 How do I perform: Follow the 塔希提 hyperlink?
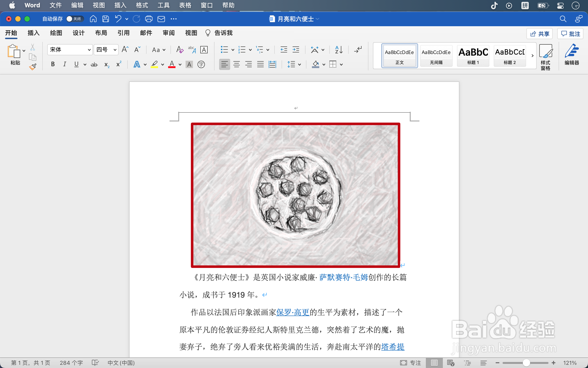click(393, 347)
